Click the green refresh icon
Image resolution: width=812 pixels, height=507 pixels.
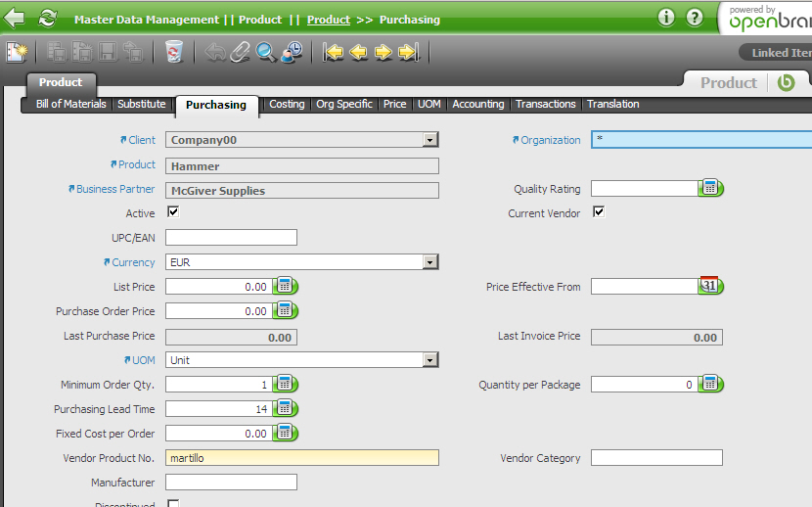tap(47, 19)
